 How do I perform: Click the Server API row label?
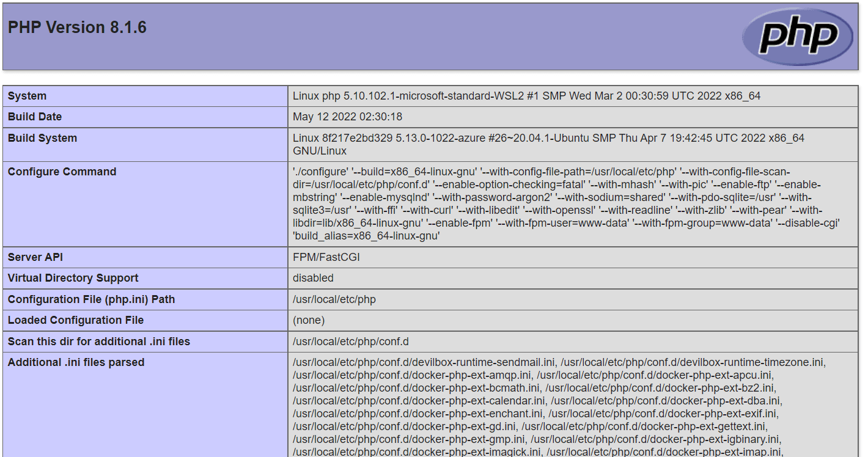pyautogui.click(x=35, y=257)
